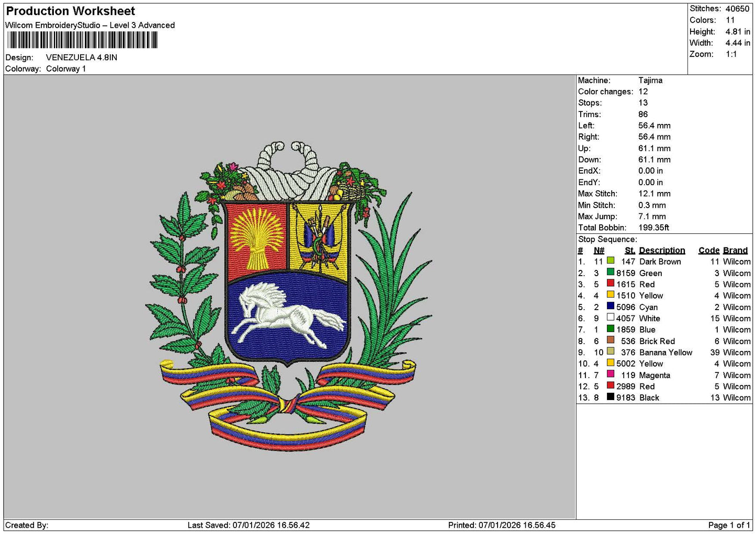Click 'Page 1 of 1' footer text
756x534 pixels.
point(729,526)
